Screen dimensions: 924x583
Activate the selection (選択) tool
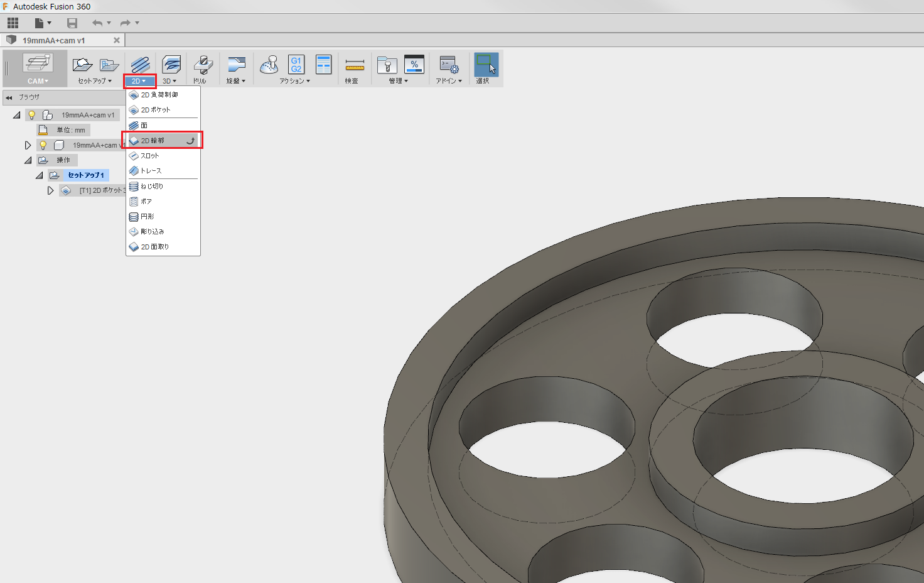pos(485,65)
